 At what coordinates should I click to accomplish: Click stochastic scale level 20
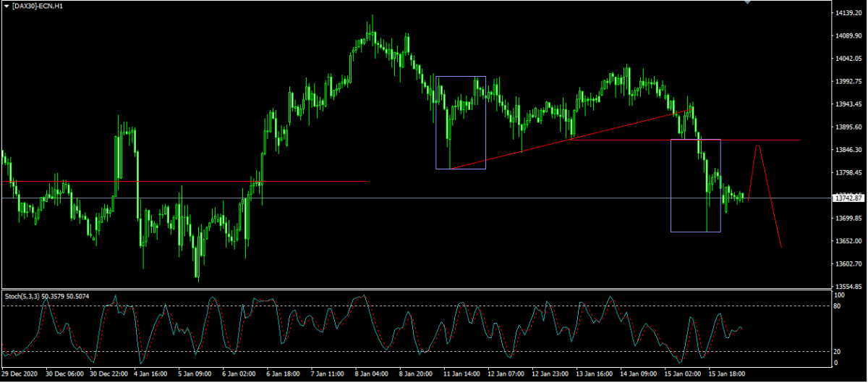click(x=838, y=351)
